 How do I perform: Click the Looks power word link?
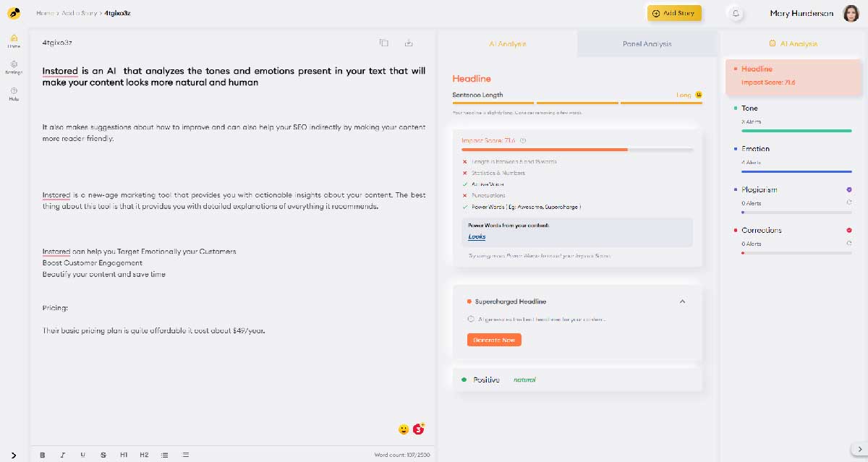(477, 237)
